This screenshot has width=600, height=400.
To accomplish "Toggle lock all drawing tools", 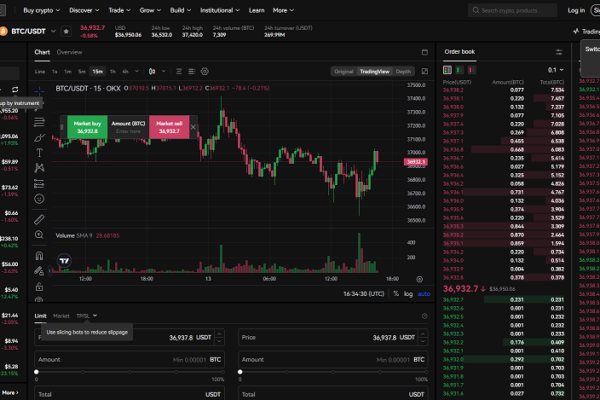I will pyautogui.click(x=39, y=287).
